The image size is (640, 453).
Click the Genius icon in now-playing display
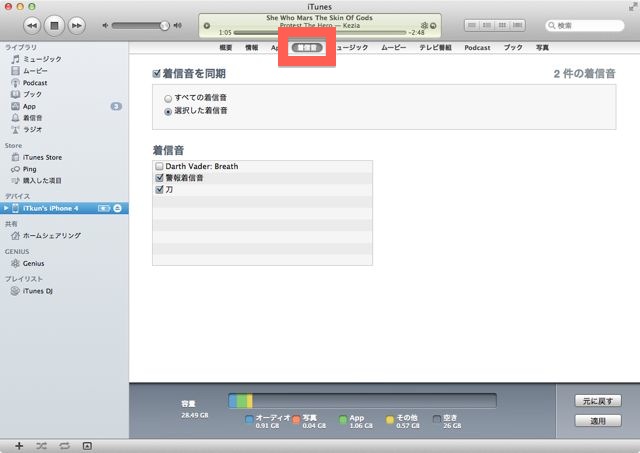[x=424, y=25]
